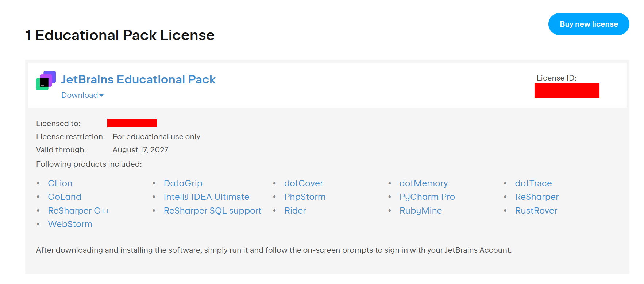Screen dimensions: 644x284
Task: Click the JetBrains Educational Pack logo icon
Action: coord(46,81)
